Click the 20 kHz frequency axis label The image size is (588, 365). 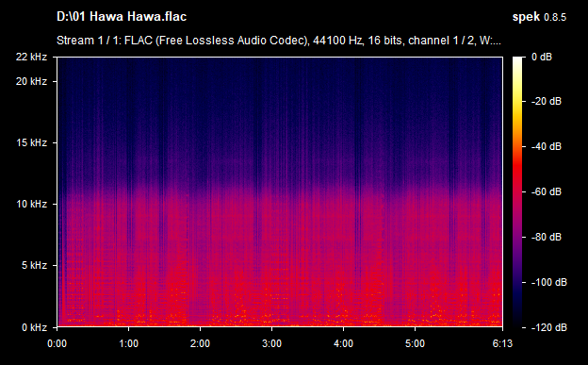point(31,81)
